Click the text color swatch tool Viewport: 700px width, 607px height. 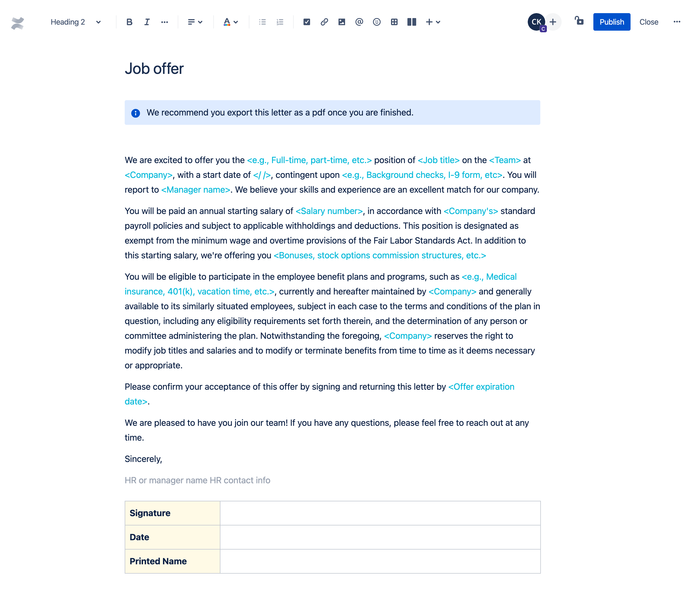227,22
